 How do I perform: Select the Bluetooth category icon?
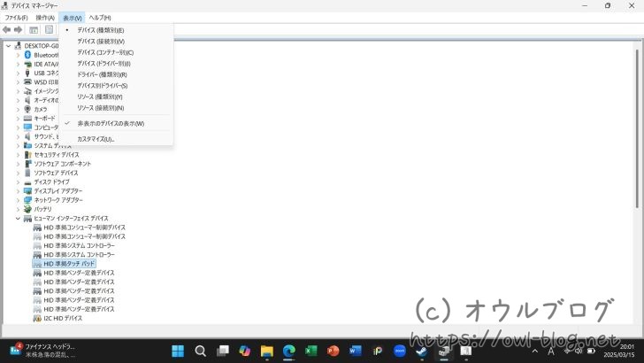(x=27, y=55)
